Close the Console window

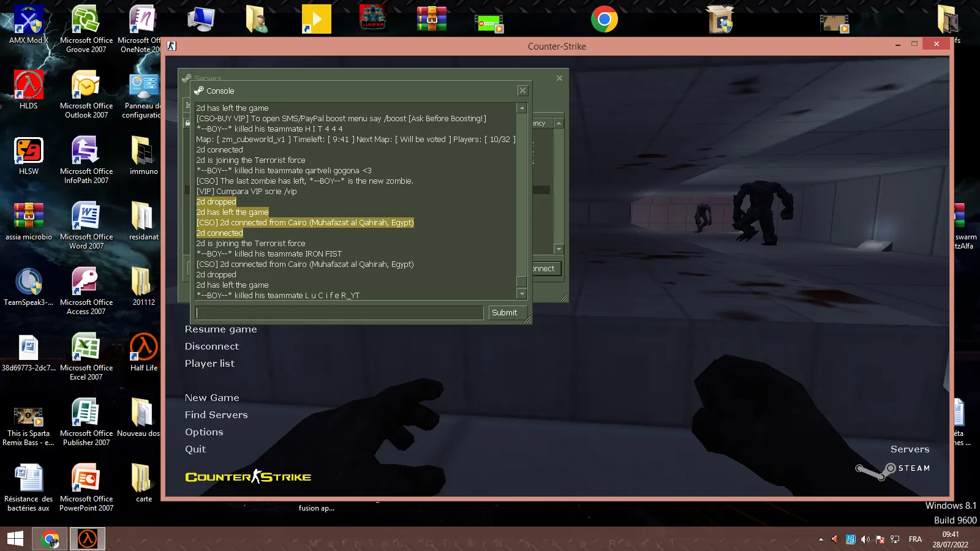pos(522,91)
